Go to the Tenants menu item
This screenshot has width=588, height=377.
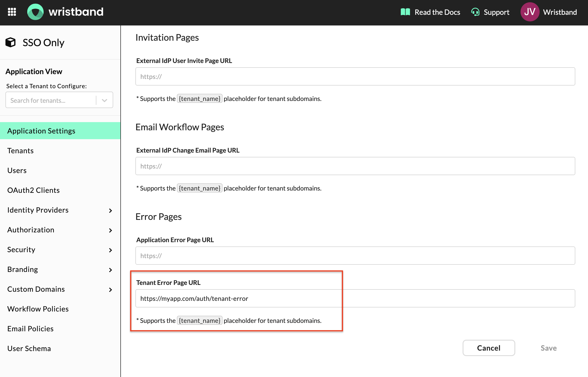point(20,151)
